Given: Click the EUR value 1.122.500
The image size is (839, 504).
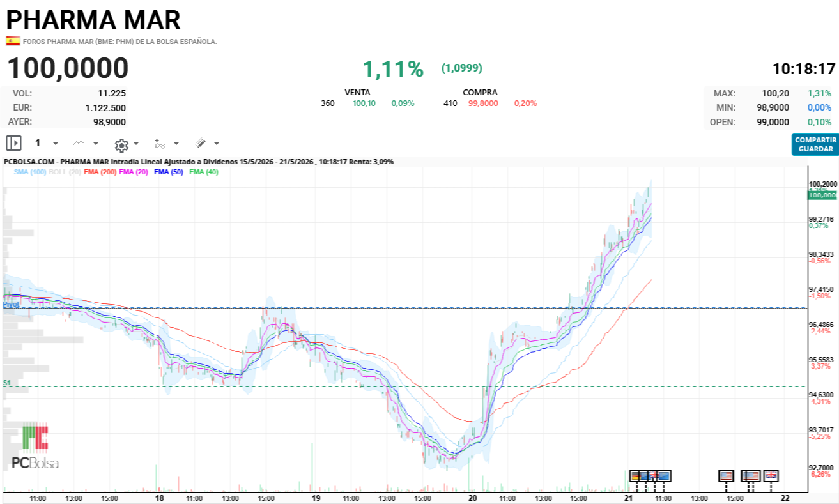Looking at the screenshot, I should 105,108.
